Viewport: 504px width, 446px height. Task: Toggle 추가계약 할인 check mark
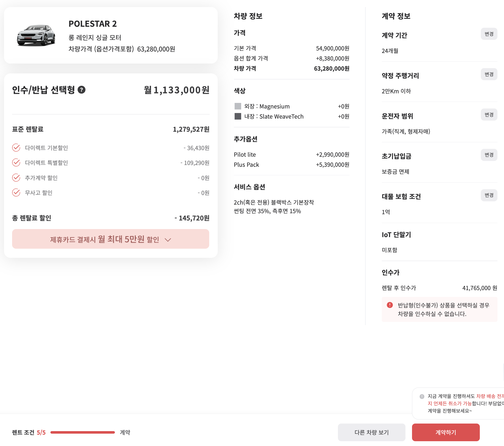pyautogui.click(x=16, y=178)
